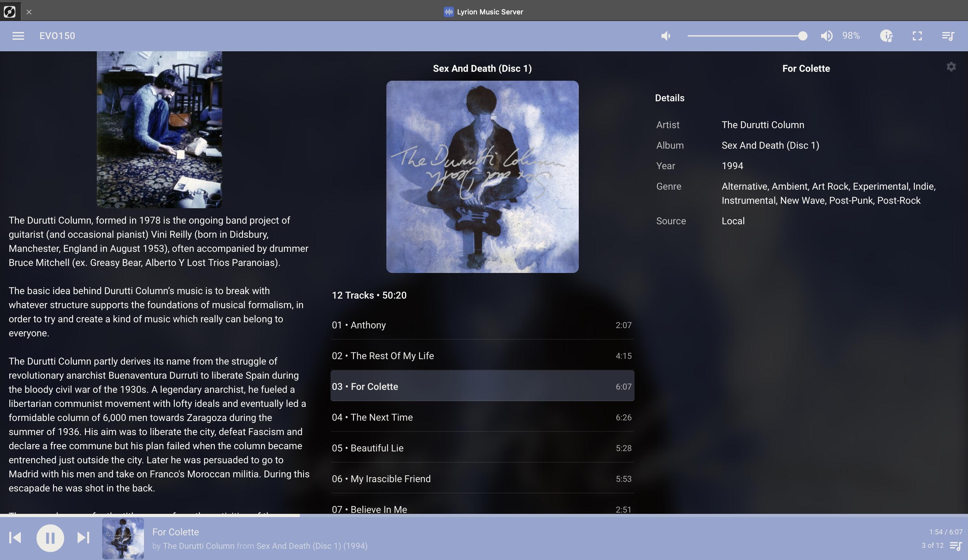
Task: Click the volume up speaker icon
Action: click(x=827, y=36)
